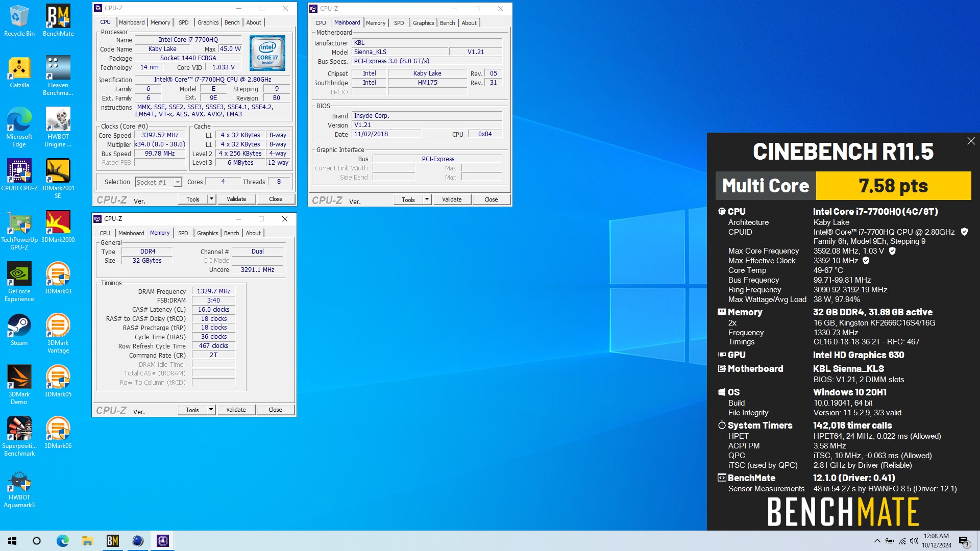Select the 3DMark03 desktop shortcut
Viewport: 980px width, 551px height.
[58, 278]
